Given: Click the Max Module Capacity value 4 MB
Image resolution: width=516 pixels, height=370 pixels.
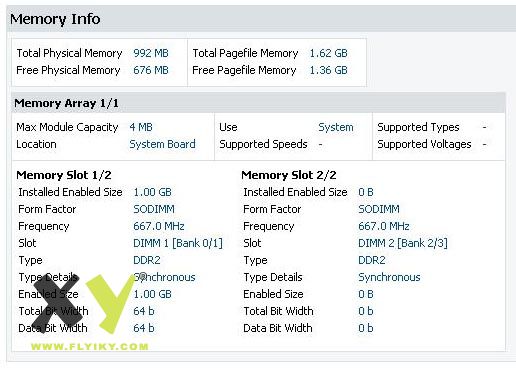Looking at the screenshot, I should [x=141, y=127].
